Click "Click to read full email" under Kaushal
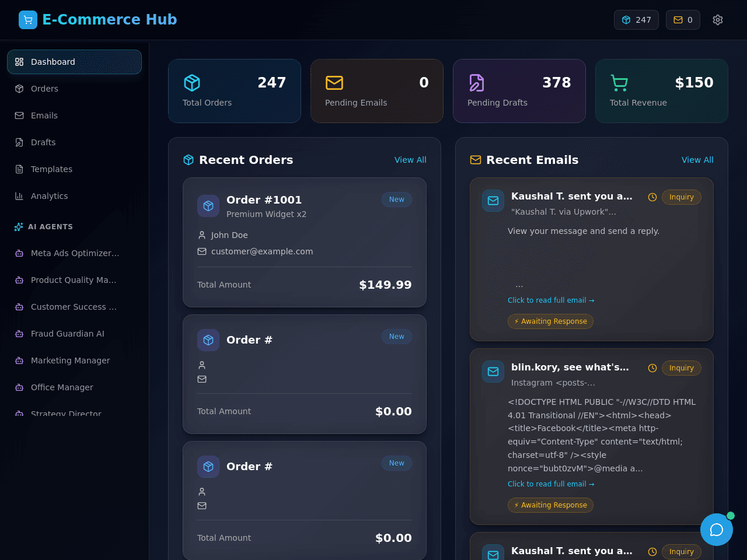747x560 pixels. (x=551, y=300)
